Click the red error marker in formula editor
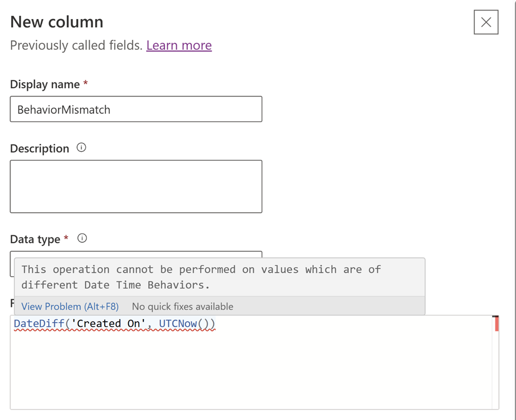 pyautogui.click(x=496, y=324)
